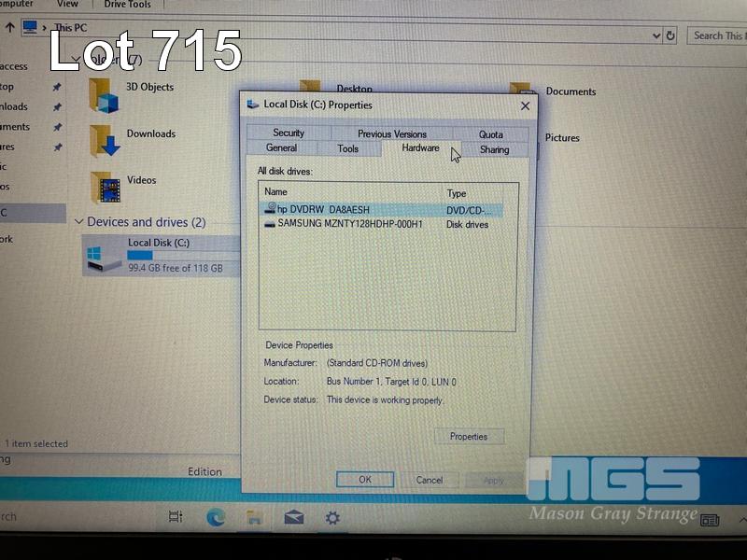747x560 pixels.
Task: Switch to the Security tab
Action: pos(289,133)
